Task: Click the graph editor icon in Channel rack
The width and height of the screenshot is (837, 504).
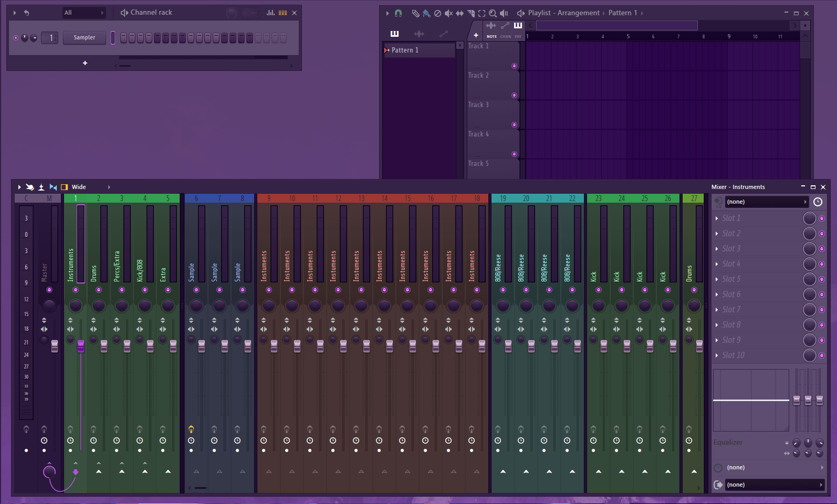Action: 271,13
